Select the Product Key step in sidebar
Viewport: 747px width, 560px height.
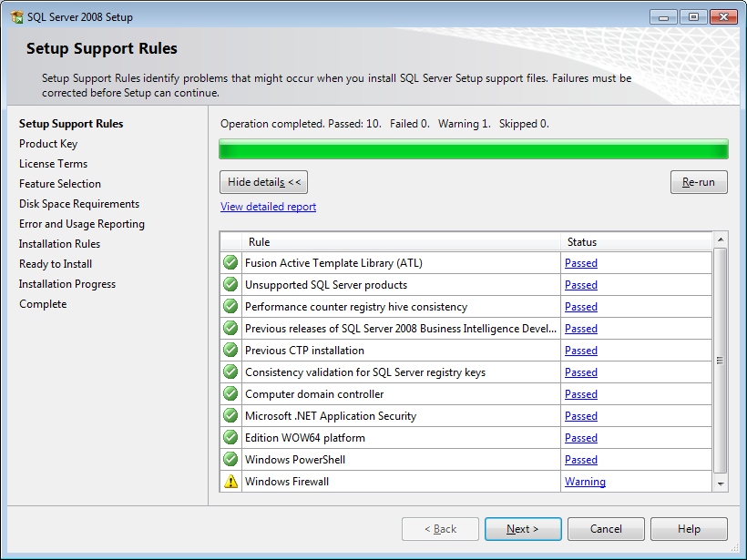48,144
